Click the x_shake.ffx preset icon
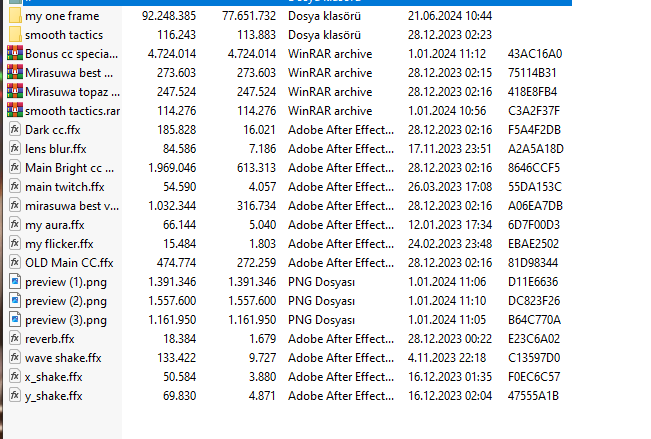651x439 pixels. tap(15, 377)
